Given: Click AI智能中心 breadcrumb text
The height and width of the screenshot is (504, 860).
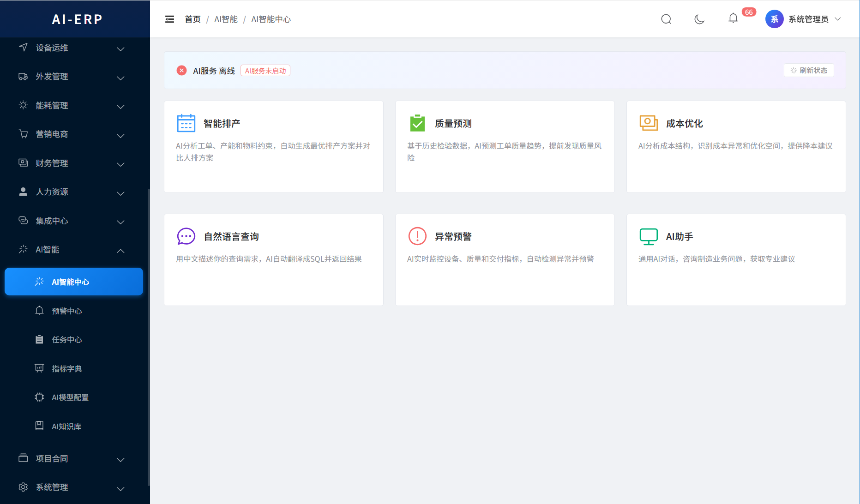Looking at the screenshot, I should [x=271, y=19].
